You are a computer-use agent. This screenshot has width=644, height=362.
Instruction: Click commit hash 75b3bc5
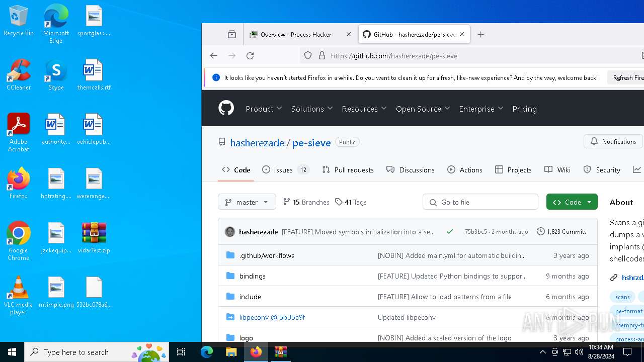click(x=476, y=232)
